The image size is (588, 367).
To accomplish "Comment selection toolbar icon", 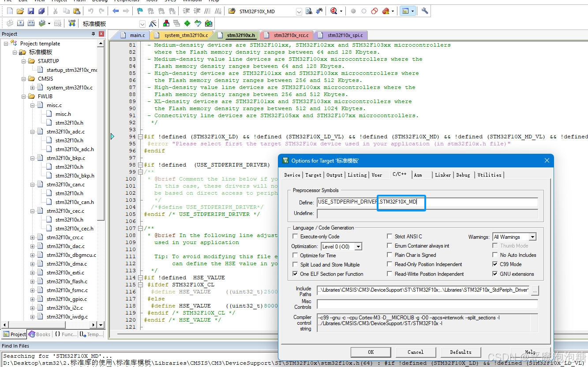I will (207, 11).
